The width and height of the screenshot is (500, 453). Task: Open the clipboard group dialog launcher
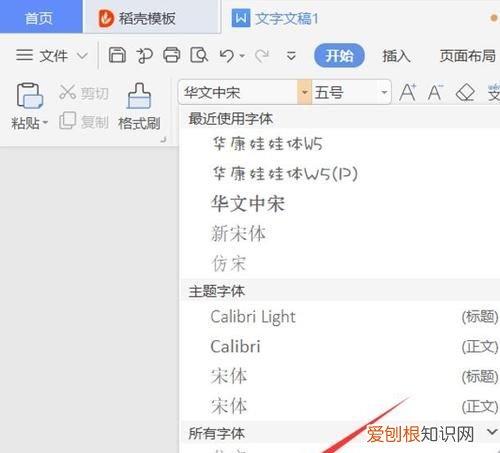tap(163, 140)
